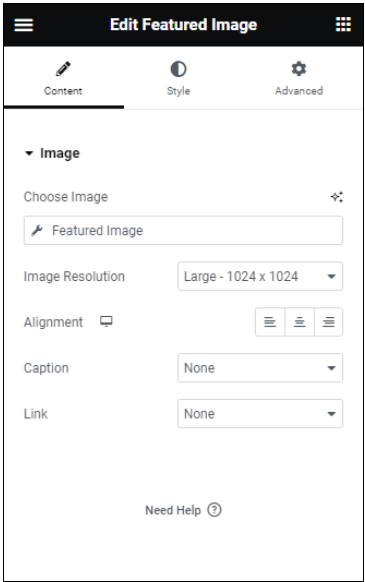Open the Image Resolution dropdown

point(260,276)
